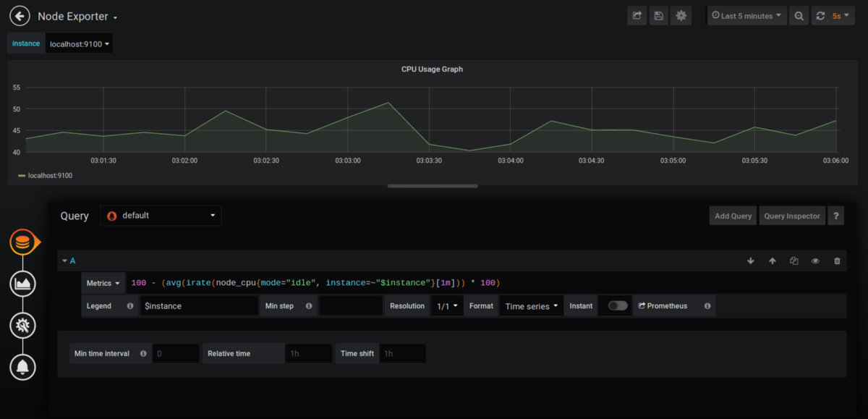Refresh the dashboard with the refresh icon
Screen dimensions: 868x419
[x=820, y=16]
